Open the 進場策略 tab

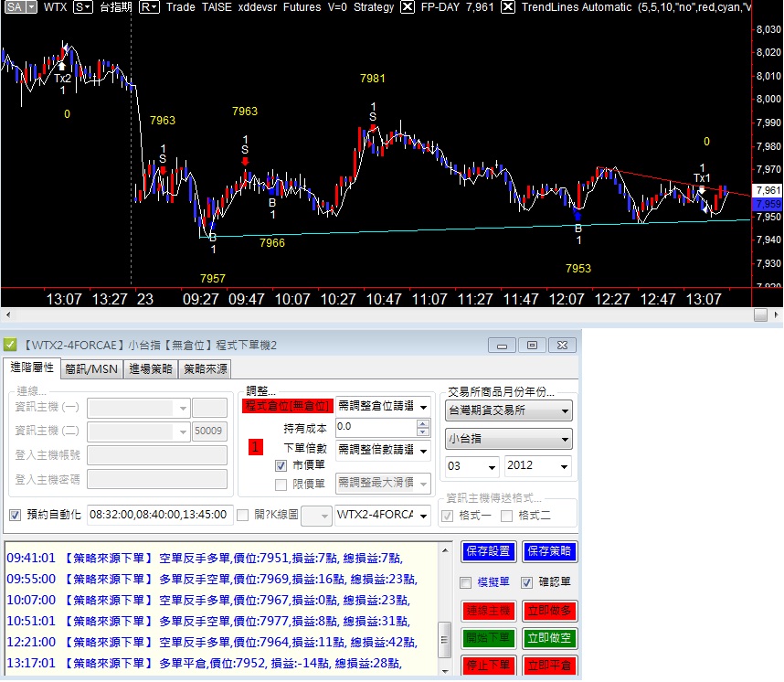pos(150,369)
